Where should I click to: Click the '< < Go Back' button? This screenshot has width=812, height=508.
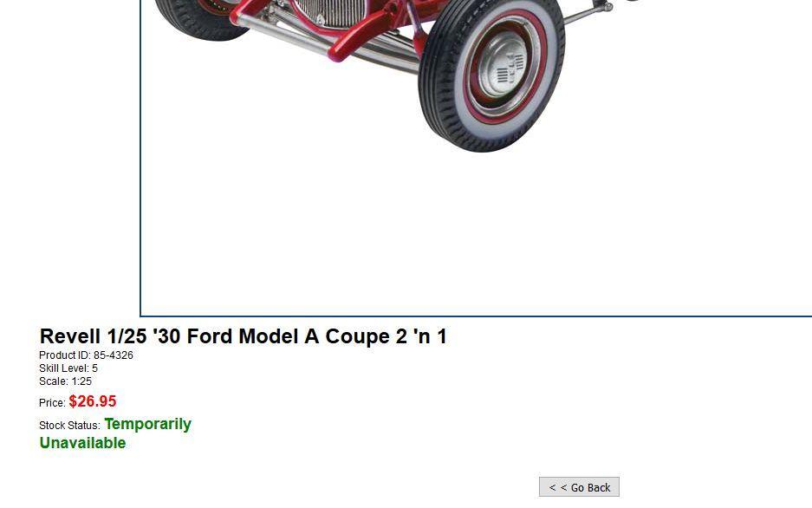pos(579,487)
